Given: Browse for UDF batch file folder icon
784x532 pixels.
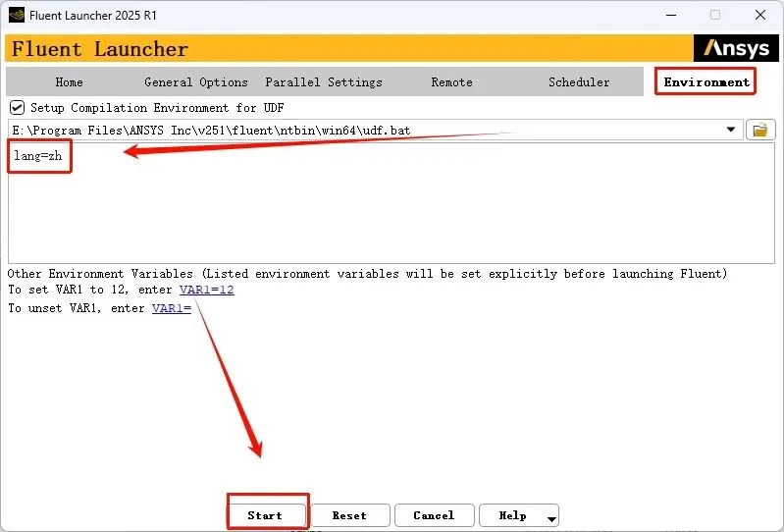Looking at the screenshot, I should pyautogui.click(x=760, y=130).
